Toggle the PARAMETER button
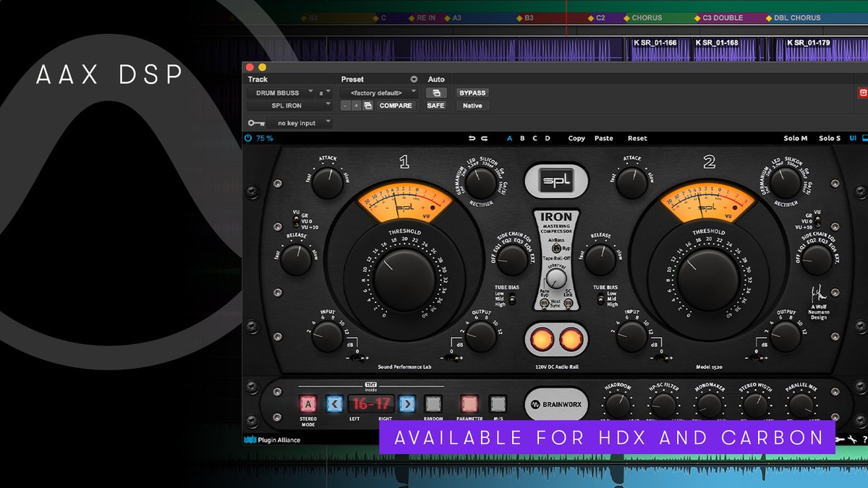Screen dimensions: 868x488 point(470,403)
